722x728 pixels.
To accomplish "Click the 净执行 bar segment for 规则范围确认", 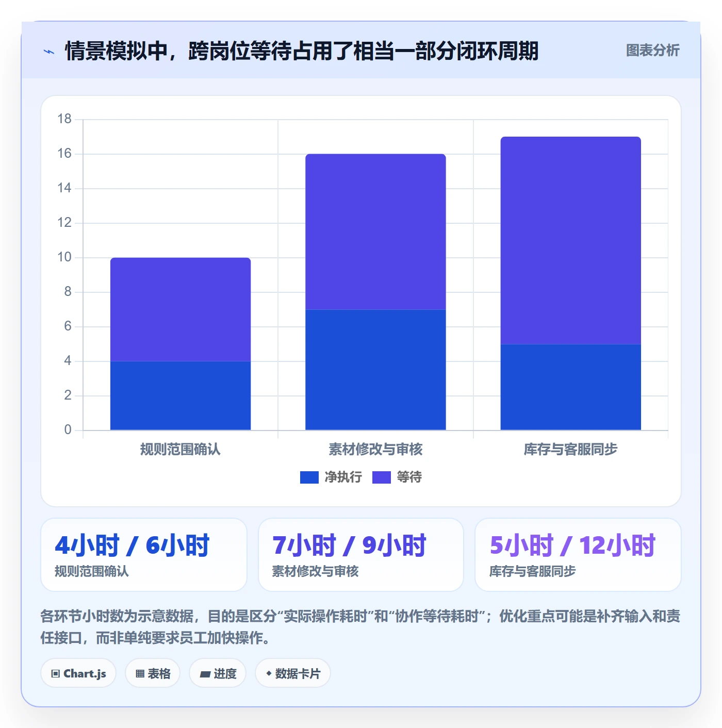I will click(x=180, y=395).
